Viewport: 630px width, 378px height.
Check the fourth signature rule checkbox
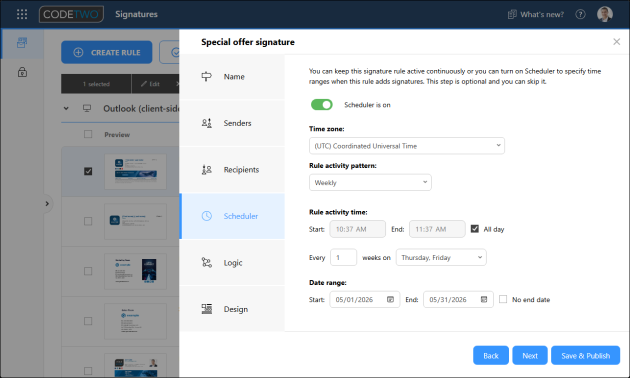point(88,321)
